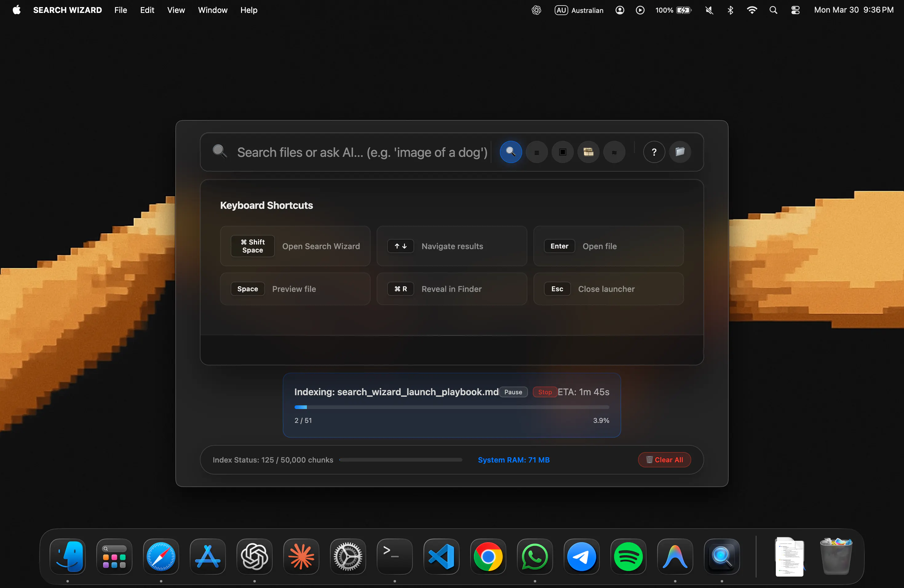Click the Indexing: search_wizard_launch_playbook.md label
Screen dimensions: 904x588
(396, 392)
